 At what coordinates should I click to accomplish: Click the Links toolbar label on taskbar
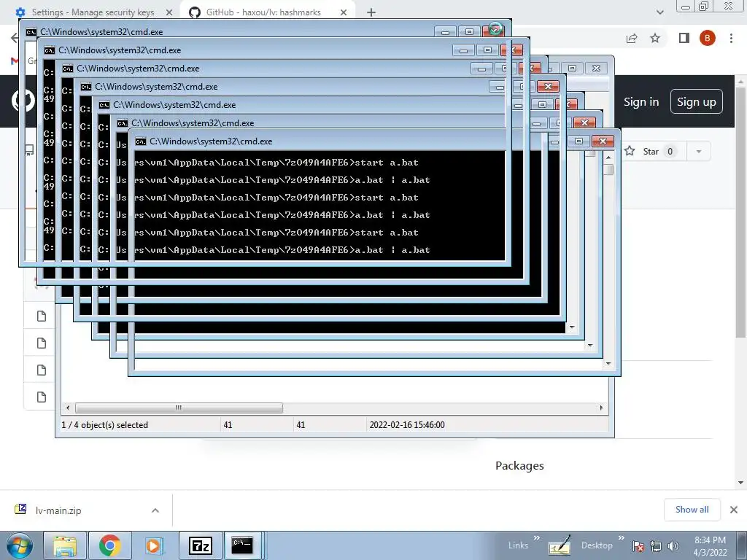(518, 545)
